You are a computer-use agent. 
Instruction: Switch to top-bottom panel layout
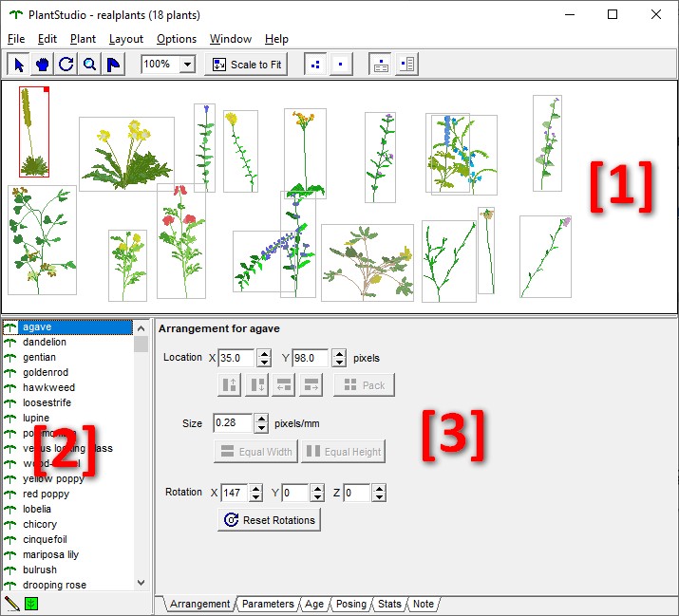[380, 65]
